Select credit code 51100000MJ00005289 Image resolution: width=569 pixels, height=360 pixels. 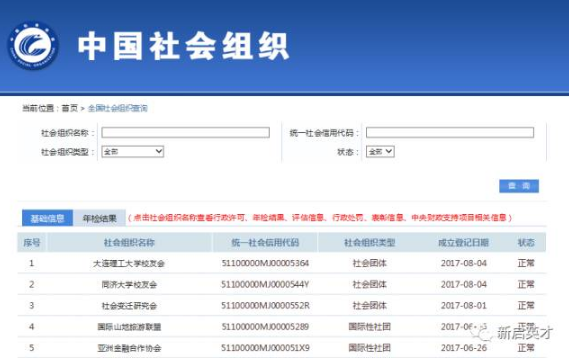pyautogui.click(x=265, y=326)
